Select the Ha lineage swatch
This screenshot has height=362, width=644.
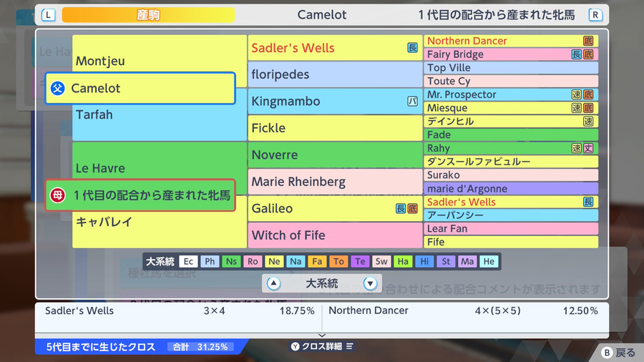click(x=403, y=261)
